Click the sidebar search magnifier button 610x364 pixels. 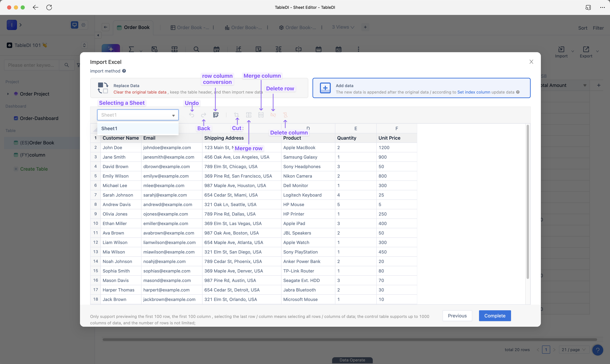click(66, 65)
